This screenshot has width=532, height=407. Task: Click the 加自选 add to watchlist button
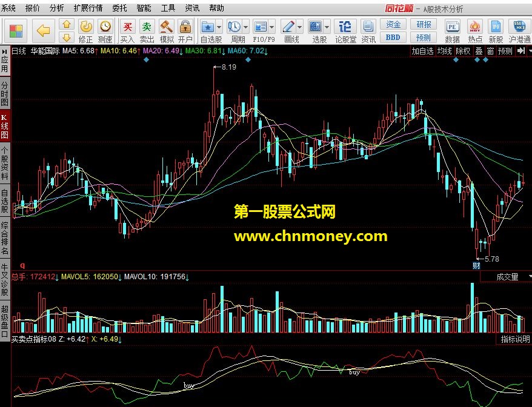click(x=422, y=51)
